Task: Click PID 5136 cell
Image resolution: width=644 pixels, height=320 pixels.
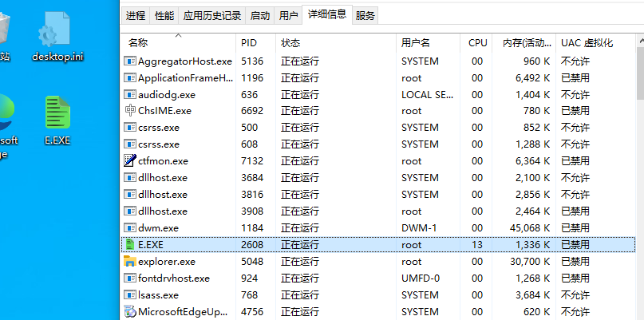Action: [x=252, y=61]
